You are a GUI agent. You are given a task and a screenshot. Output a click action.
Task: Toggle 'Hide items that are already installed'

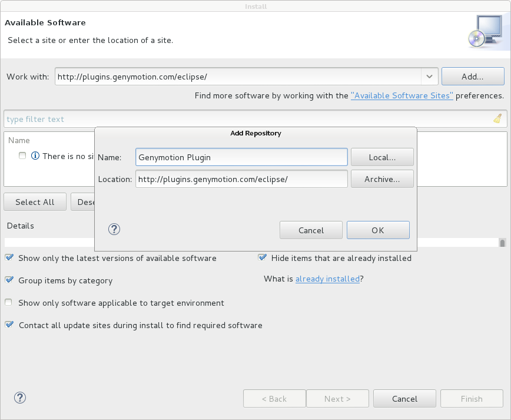[x=262, y=257]
